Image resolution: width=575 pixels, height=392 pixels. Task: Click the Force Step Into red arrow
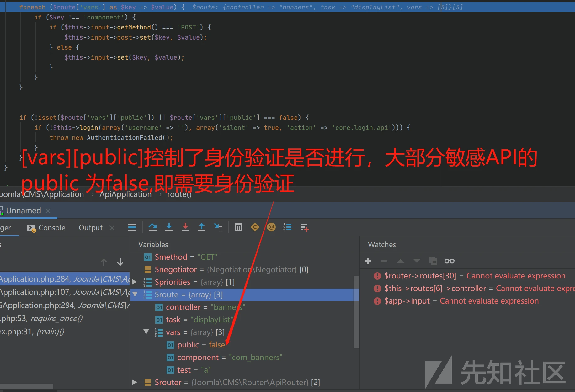pyautogui.click(x=185, y=227)
